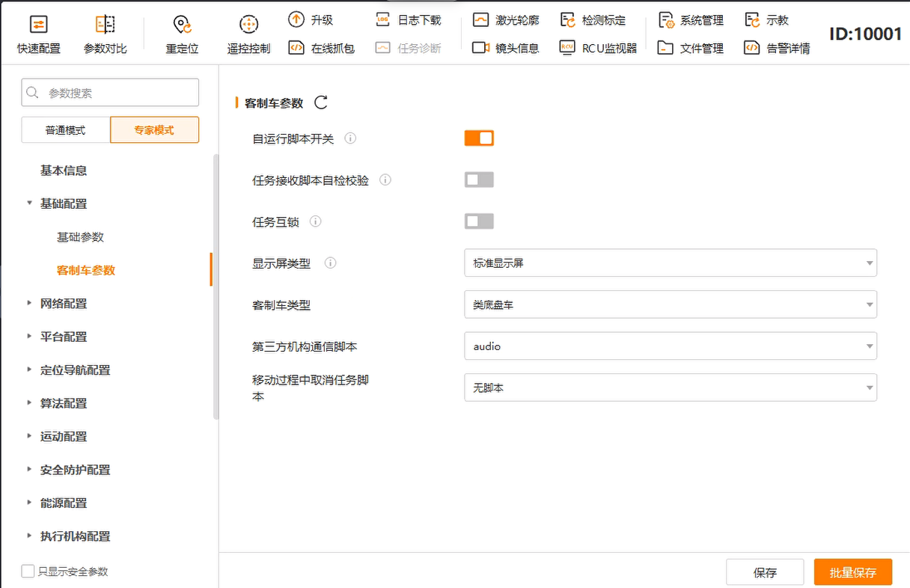Open 系统管理 system management
The width and height of the screenshot is (910, 588).
(691, 20)
